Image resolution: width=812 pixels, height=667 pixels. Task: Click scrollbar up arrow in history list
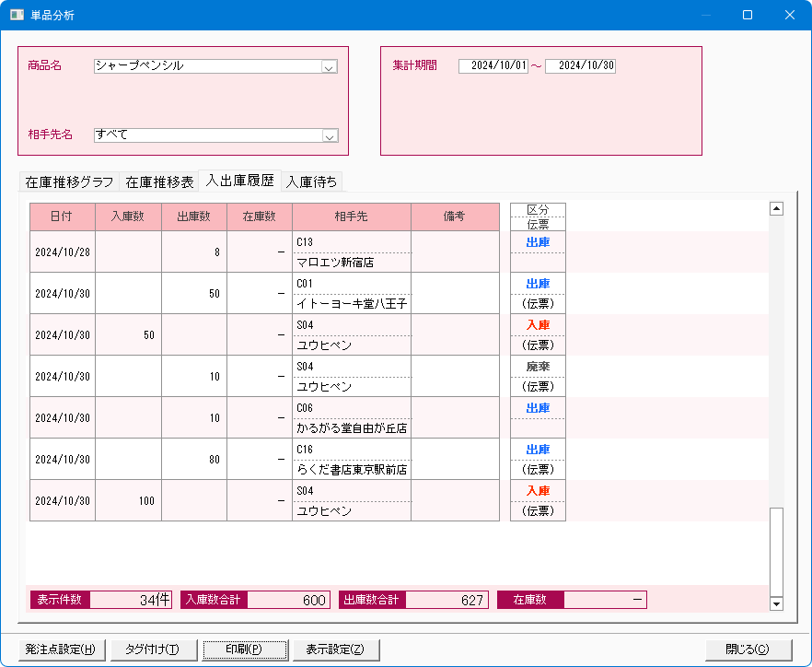776,209
